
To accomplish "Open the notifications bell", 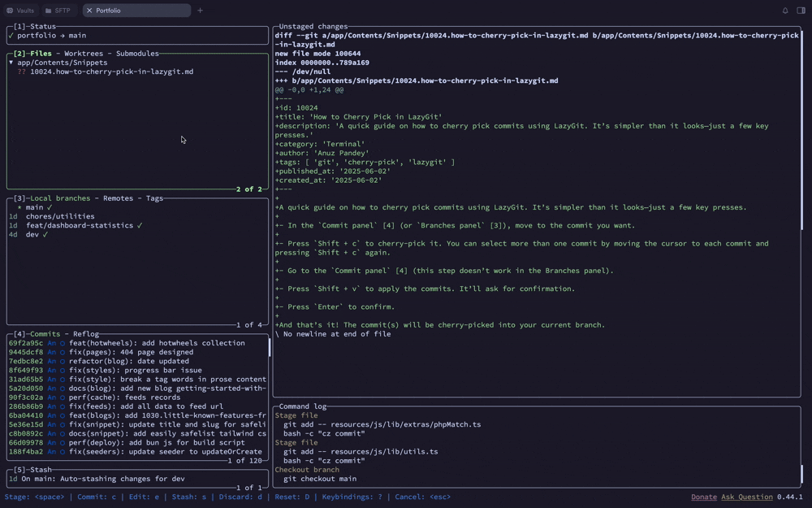I will coord(785,11).
